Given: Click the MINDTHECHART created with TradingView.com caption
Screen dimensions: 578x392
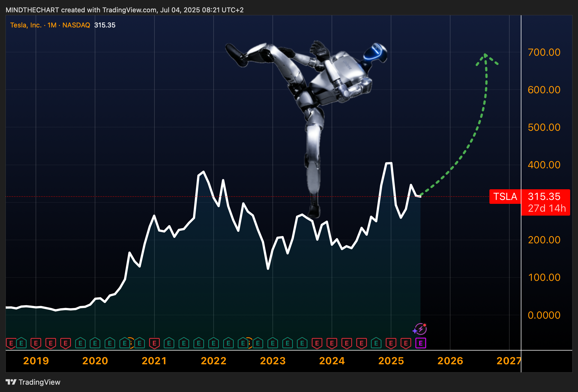Looking at the screenshot, I should click(124, 10).
